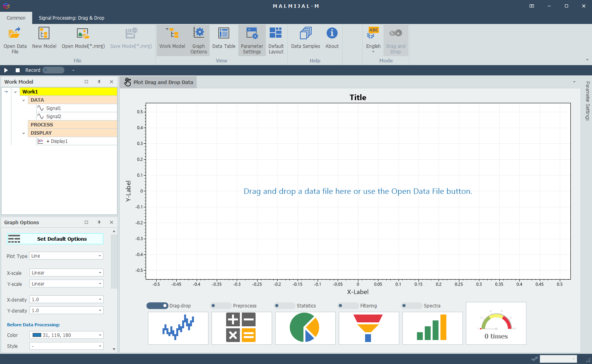Switch to the Common ribbon tab
Screen dimensions: 592x364
[16, 18]
